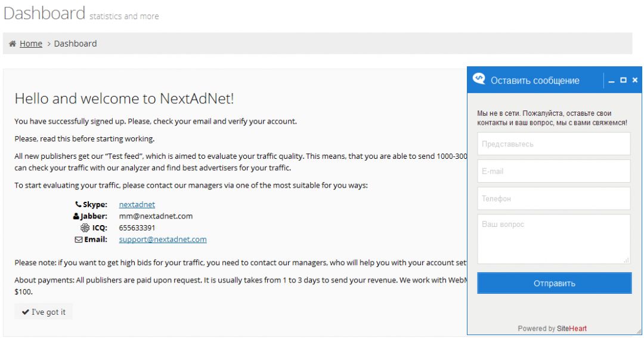Focus the Телефон phone input field
Viewport: 644px width, 338px height.
point(553,199)
